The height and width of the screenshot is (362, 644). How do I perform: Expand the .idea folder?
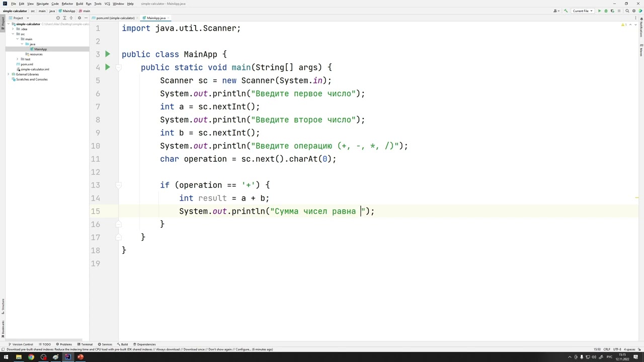[13, 29]
